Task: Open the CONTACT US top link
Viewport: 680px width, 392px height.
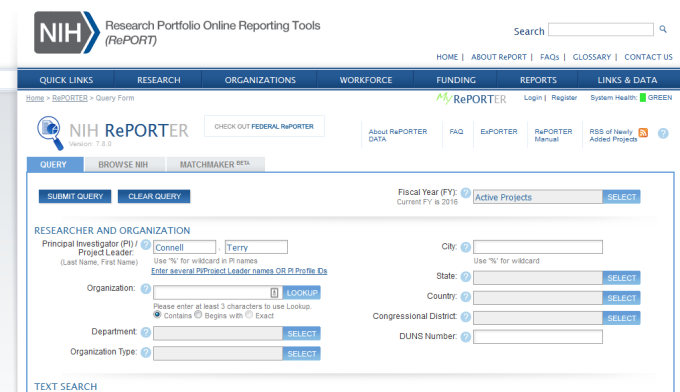Action: [x=648, y=57]
